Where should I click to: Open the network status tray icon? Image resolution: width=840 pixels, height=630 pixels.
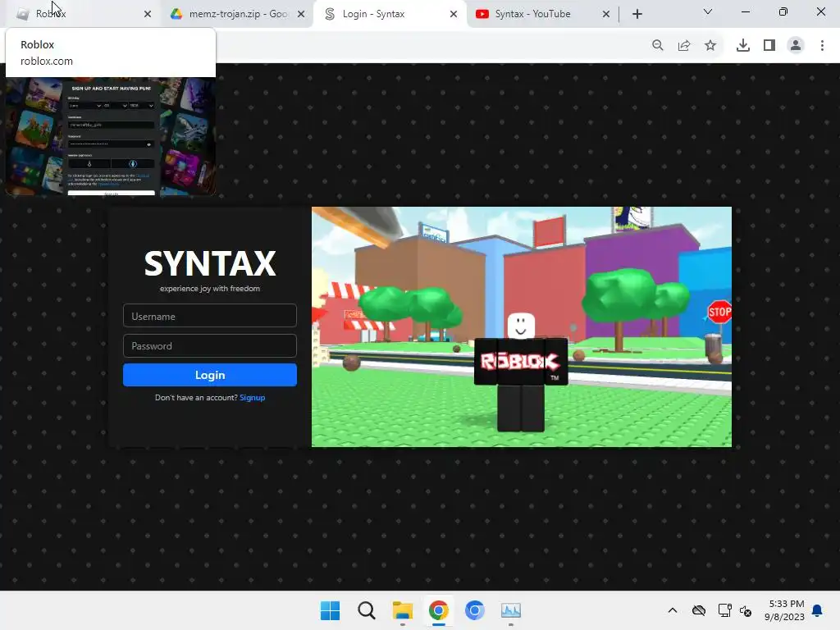click(x=725, y=610)
